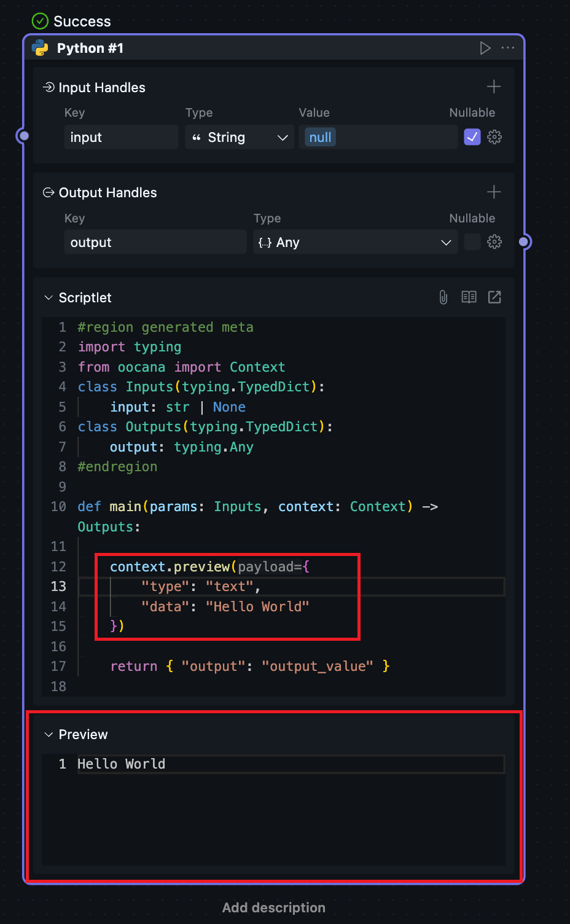Screen dimensions: 570x924
Task: Open the book documentation icon in Scriptlet
Action: (469, 297)
